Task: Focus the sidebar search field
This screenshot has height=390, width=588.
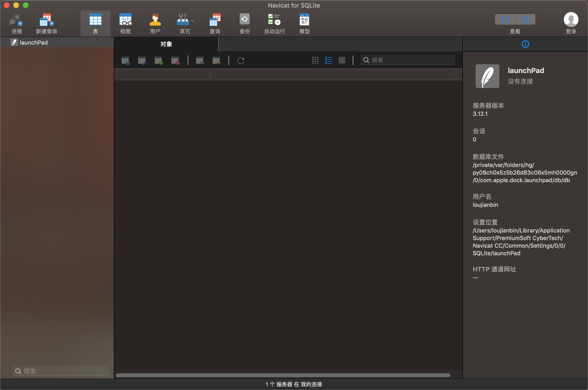Action: click(x=61, y=371)
